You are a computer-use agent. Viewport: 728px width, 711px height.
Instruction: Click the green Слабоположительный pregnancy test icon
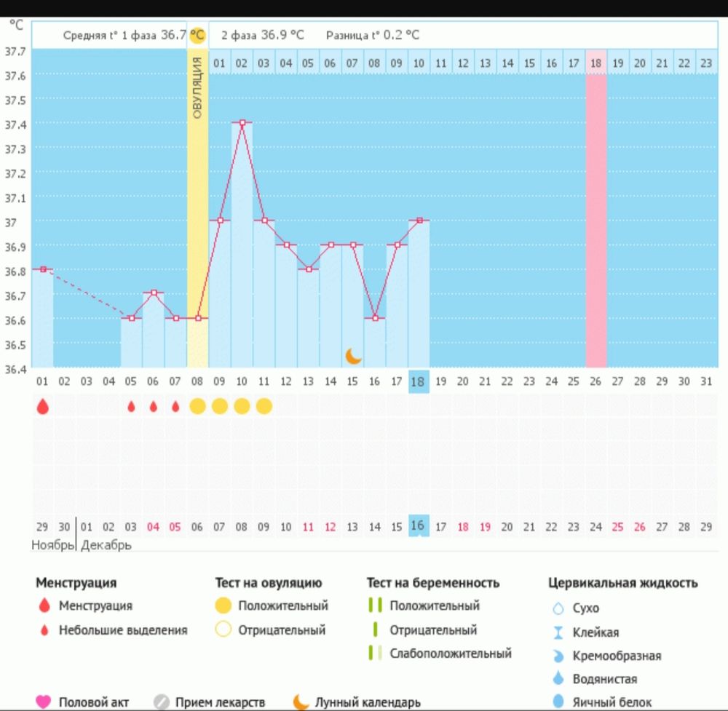(374, 653)
